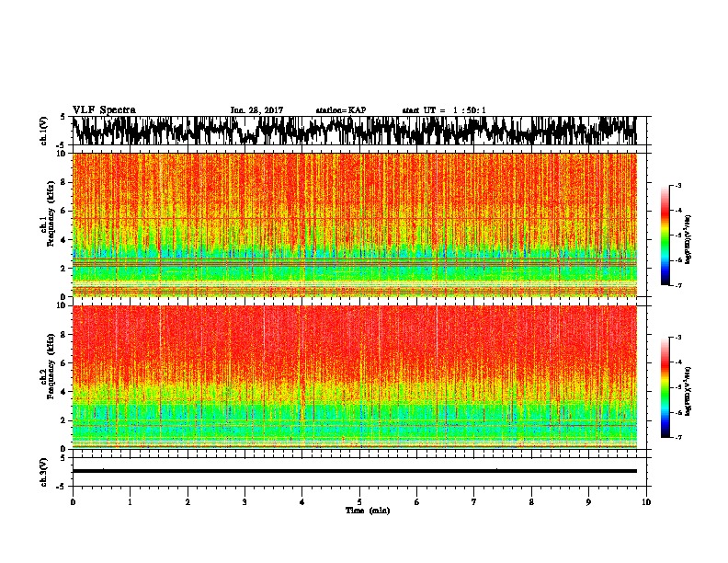Click time axis tick label '6'
The width and height of the screenshot is (728, 563).
(417, 502)
